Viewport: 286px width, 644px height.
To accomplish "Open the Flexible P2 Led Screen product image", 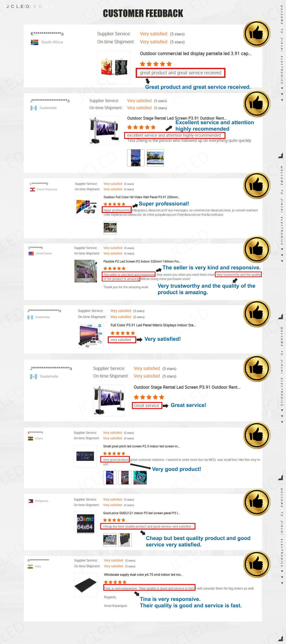I will click(86, 271).
